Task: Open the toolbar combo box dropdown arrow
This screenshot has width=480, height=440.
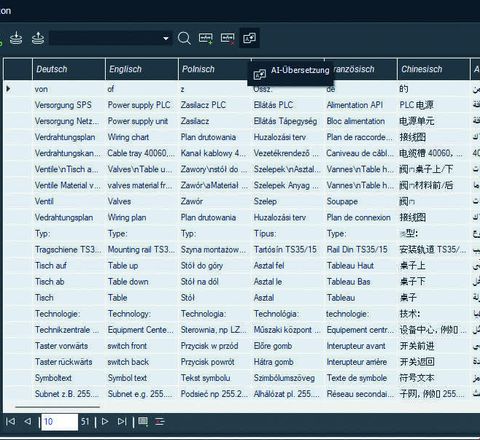Action: click(166, 39)
